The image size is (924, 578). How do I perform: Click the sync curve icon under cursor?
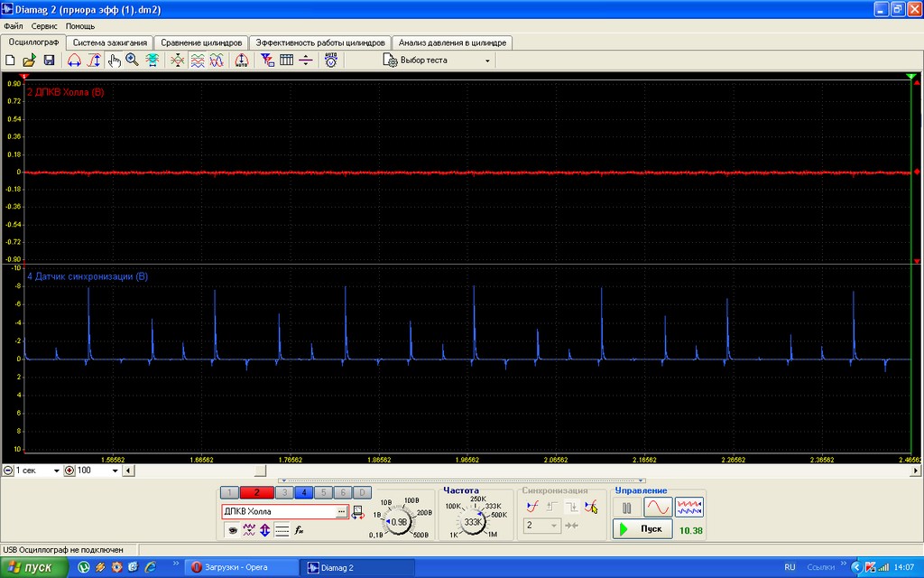point(590,507)
